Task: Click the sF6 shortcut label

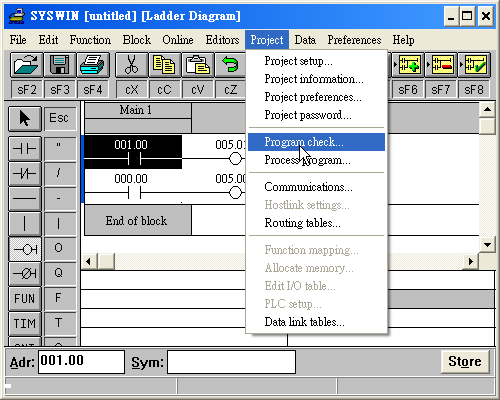Action: (x=408, y=90)
